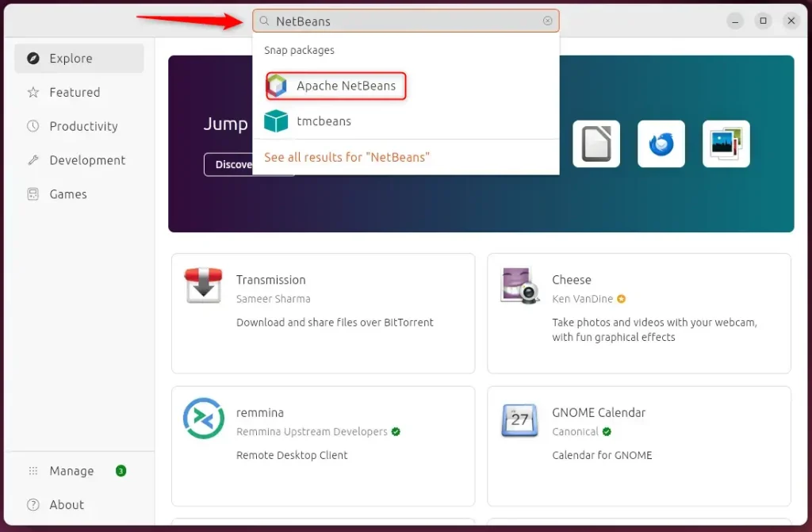Screen dimensions: 812x532
Task: Click the green updates badge next to Manage
Action: pyautogui.click(x=121, y=471)
